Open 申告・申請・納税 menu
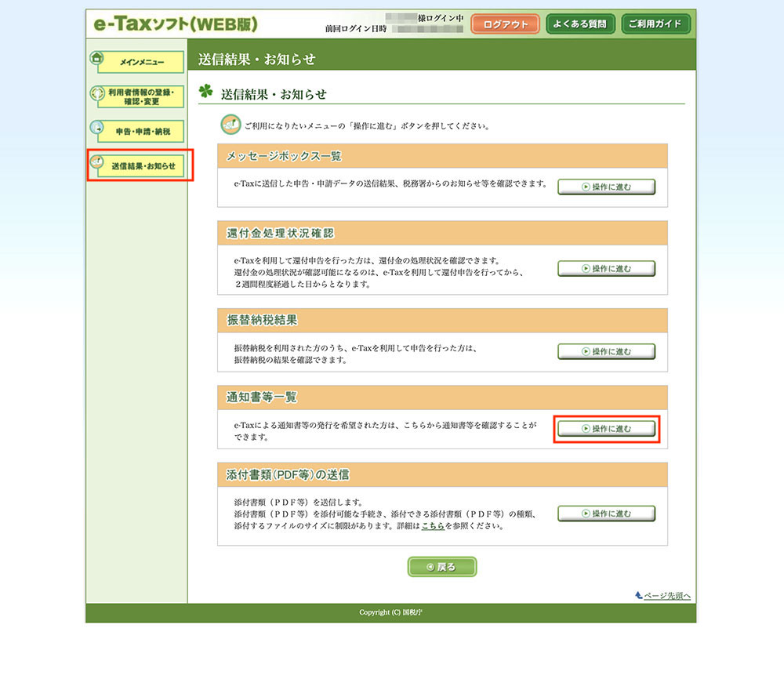The image size is (784, 686). 141,131
